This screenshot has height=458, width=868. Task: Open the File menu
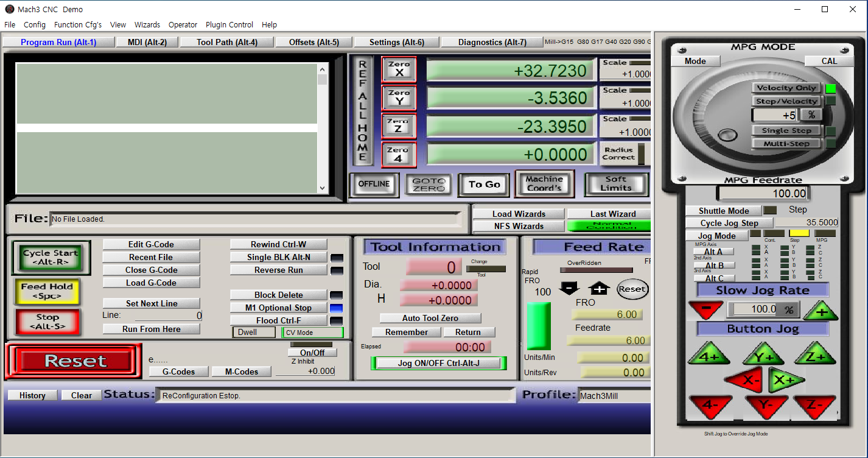tap(10, 25)
